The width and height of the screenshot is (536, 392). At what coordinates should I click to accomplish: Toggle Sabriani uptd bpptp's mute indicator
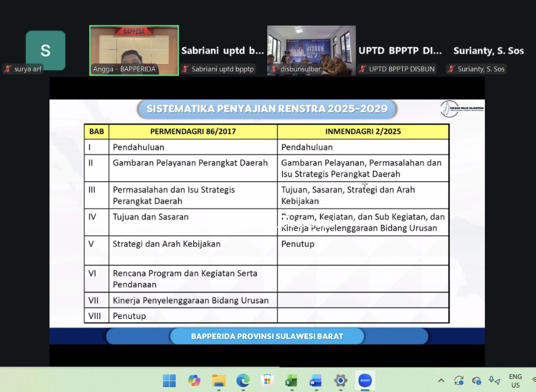click(185, 69)
